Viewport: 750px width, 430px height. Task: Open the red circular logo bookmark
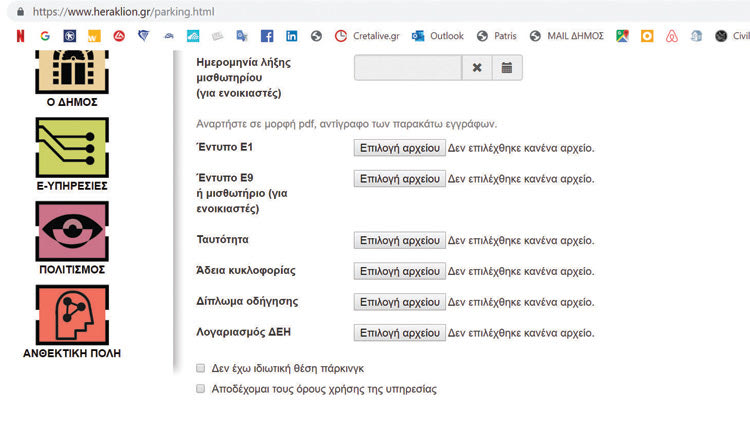point(119,36)
